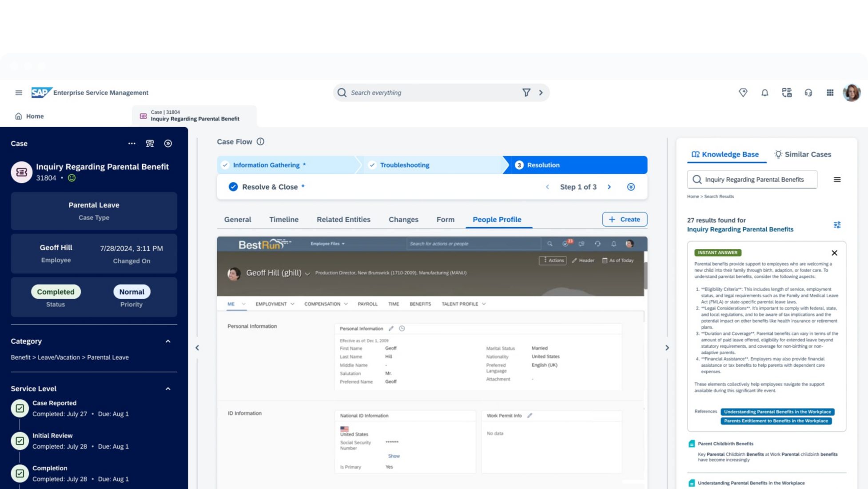Open Knowledge Base list menu icon
868x489 pixels.
click(837, 180)
